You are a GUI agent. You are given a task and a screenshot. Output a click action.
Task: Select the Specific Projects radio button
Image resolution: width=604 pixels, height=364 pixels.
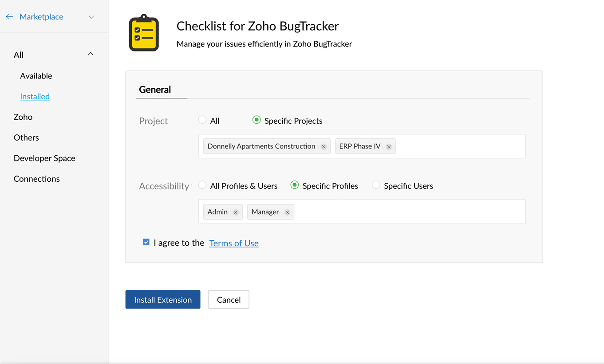256,120
